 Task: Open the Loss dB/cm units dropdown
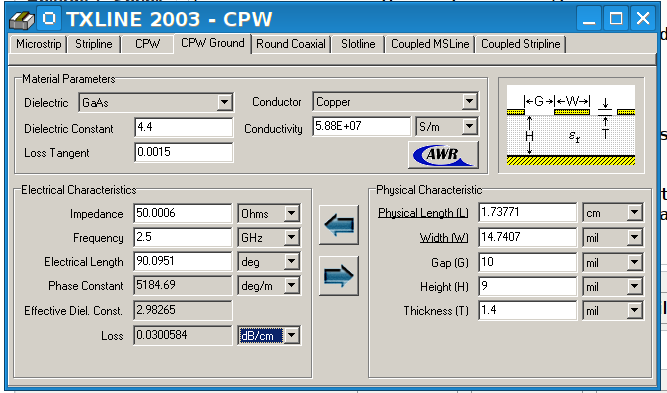click(291, 336)
